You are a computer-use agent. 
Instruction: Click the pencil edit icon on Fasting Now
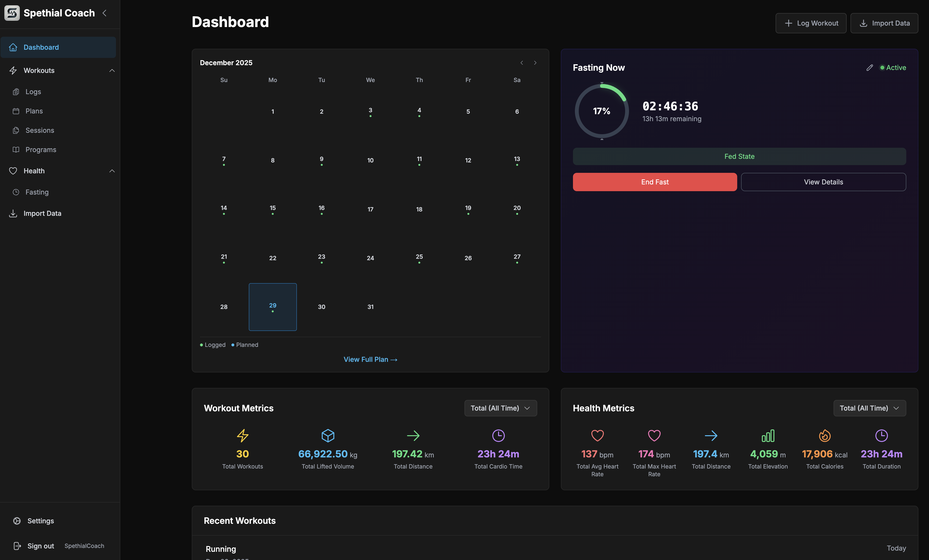pos(870,67)
